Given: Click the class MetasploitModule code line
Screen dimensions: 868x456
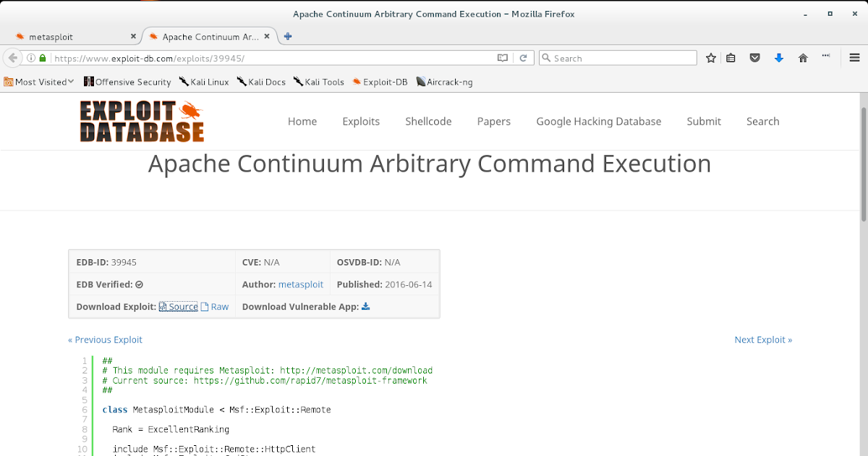Looking at the screenshot, I should coord(217,410).
